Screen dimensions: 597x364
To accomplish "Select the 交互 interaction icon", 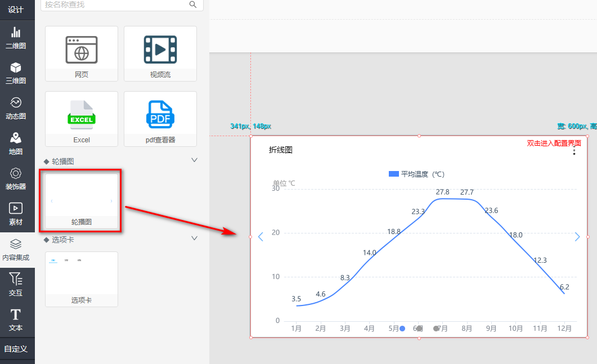I will coord(16,285).
